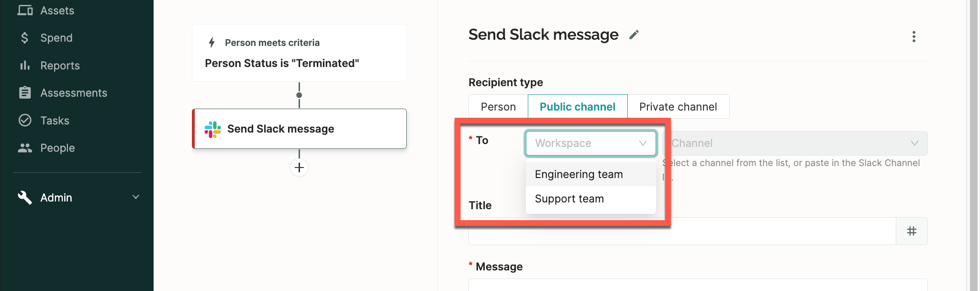This screenshot has height=291, width=980.
Task: Open Assessments from the sidebar
Action: tap(73, 93)
